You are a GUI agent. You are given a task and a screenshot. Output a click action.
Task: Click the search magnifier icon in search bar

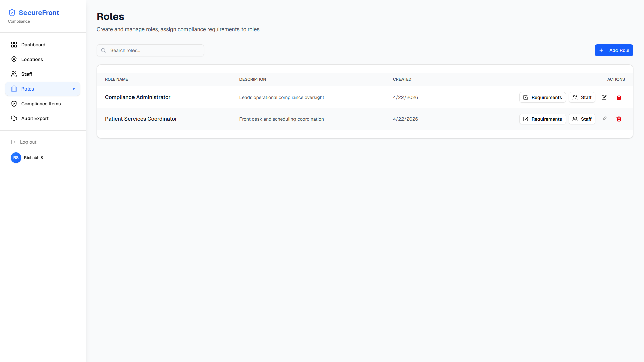(x=103, y=50)
